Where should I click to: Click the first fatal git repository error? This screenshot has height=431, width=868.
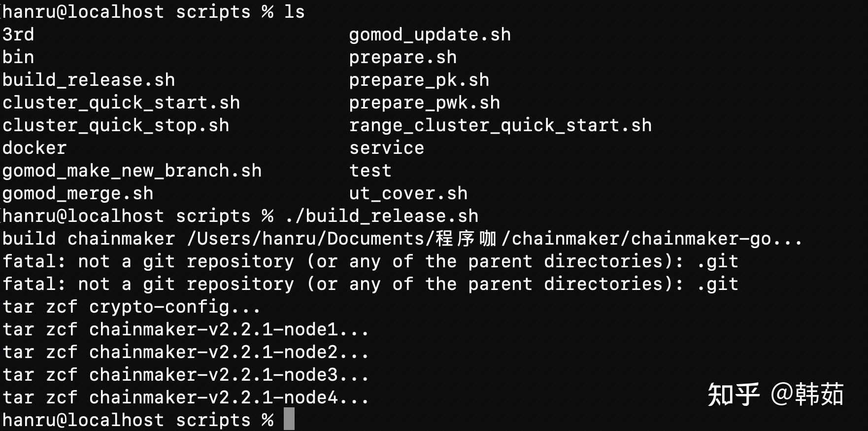[x=369, y=261]
